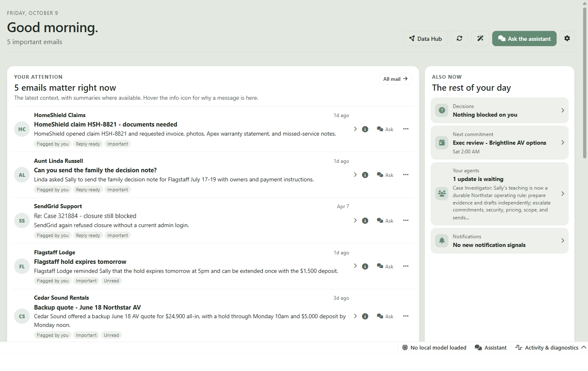Open more options for HomeShield Claims email

point(406,129)
